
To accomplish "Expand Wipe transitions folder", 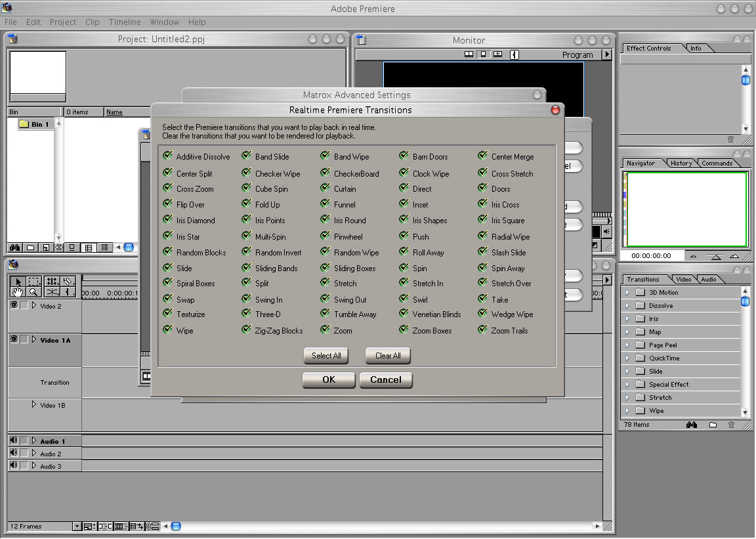I will (x=627, y=410).
